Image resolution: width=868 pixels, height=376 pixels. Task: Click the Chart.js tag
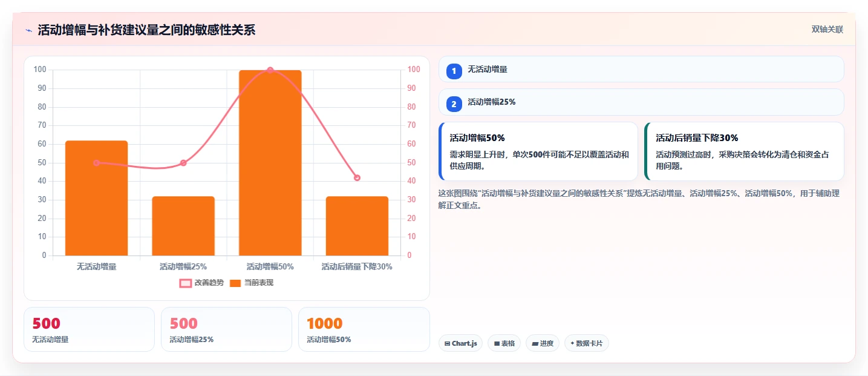pos(460,343)
